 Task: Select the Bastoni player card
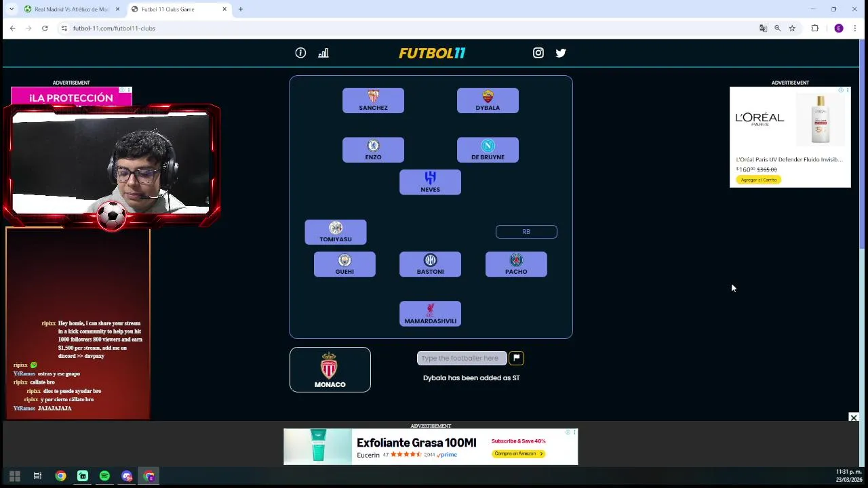click(x=430, y=264)
